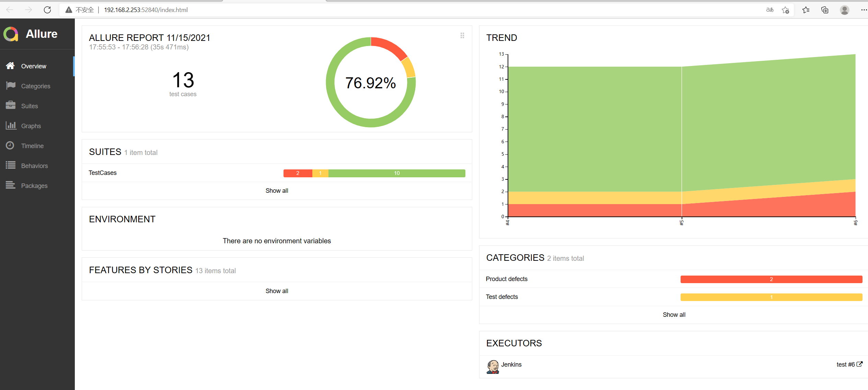Open browser user profile avatar

click(x=844, y=10)
